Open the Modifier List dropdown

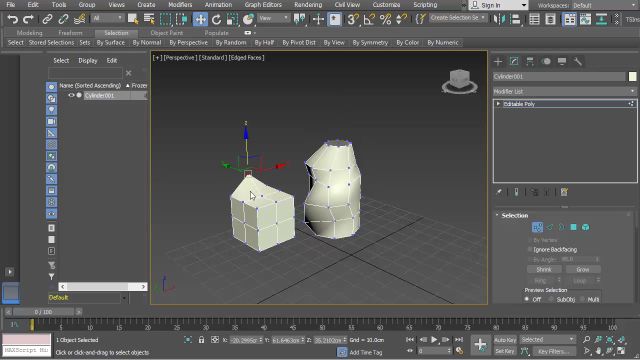pyautogui.click(x=564, y=91)
